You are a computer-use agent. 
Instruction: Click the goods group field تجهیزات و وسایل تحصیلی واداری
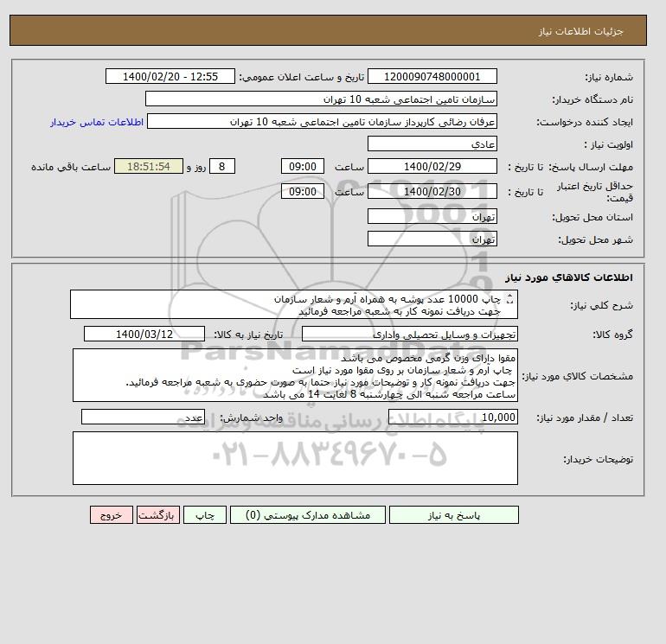(409, 334)
